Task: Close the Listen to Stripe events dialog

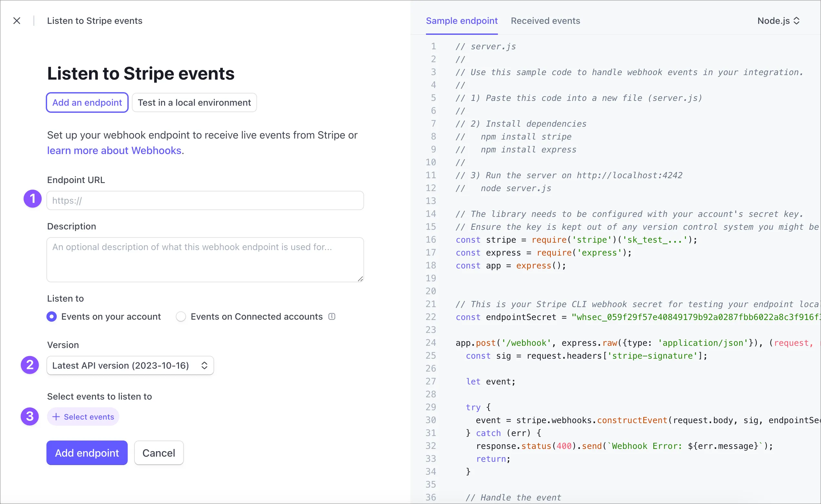Action: pos(17,21)
